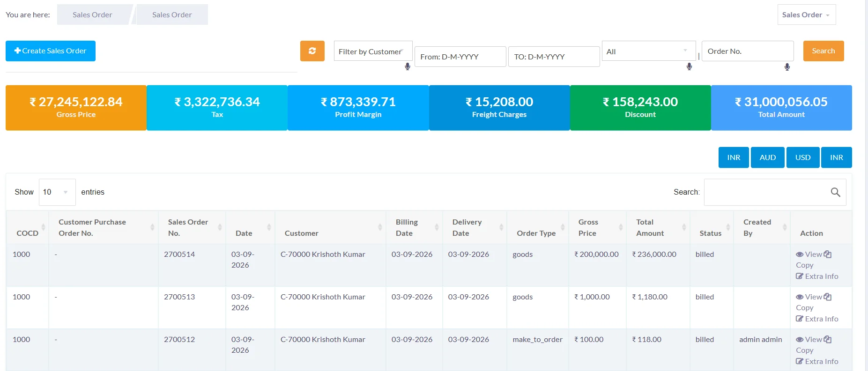
Task: Click admin admin in Created By column
Action: pos(761,340)
